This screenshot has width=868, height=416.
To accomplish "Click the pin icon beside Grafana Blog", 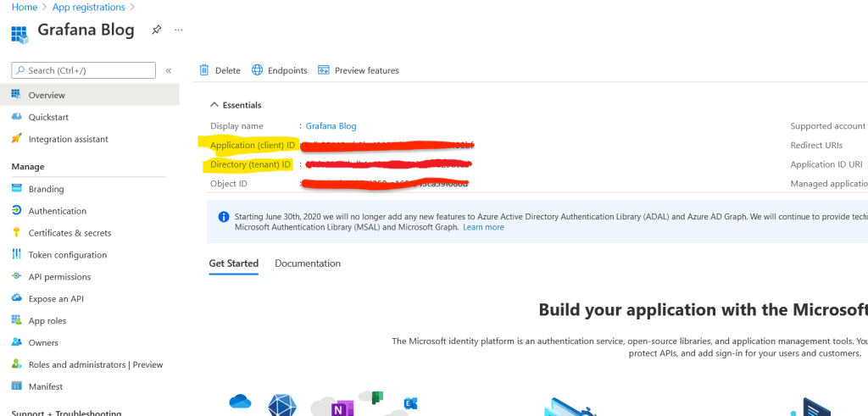I will coord(156,30).
